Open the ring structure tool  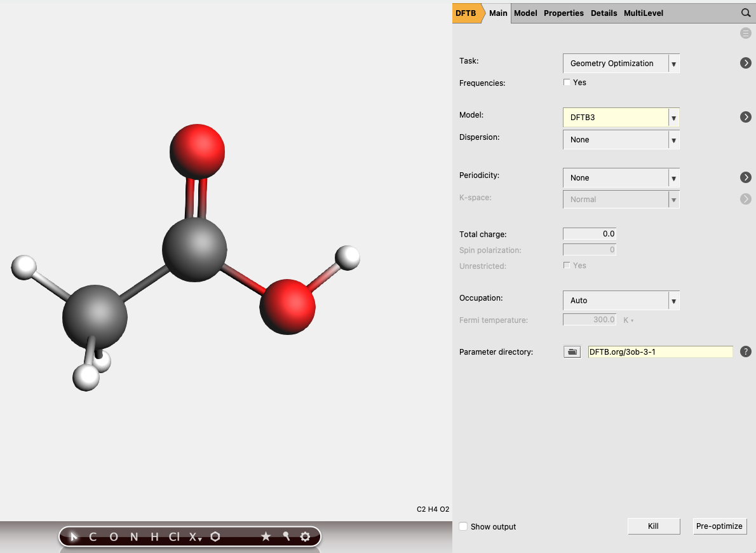coord(215,537)
